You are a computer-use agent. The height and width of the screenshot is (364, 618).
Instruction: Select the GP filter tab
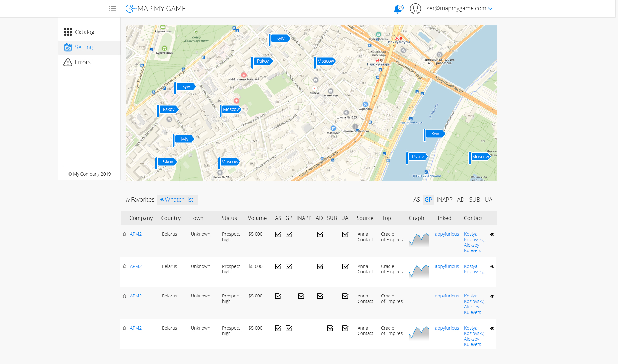[428, 200]
